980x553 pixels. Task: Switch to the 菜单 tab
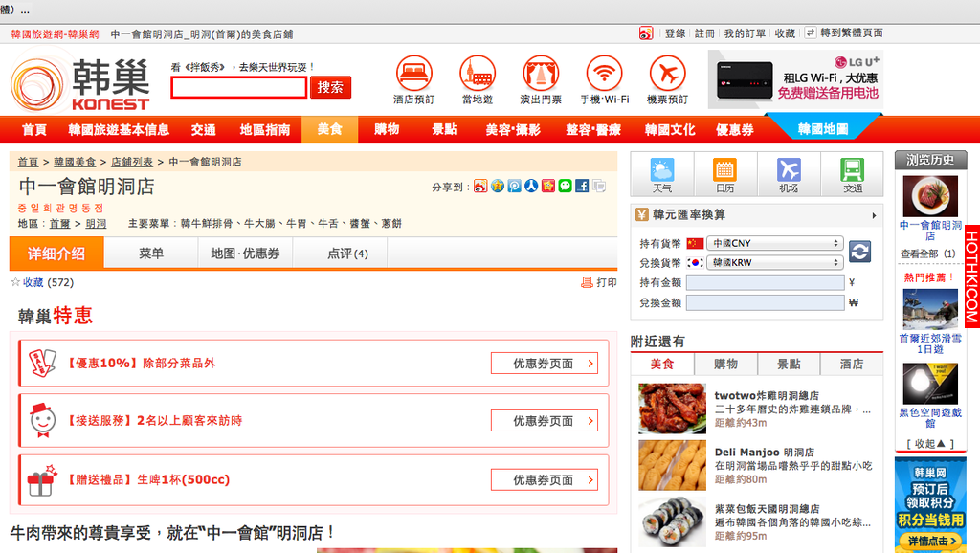tap(151, 254)
